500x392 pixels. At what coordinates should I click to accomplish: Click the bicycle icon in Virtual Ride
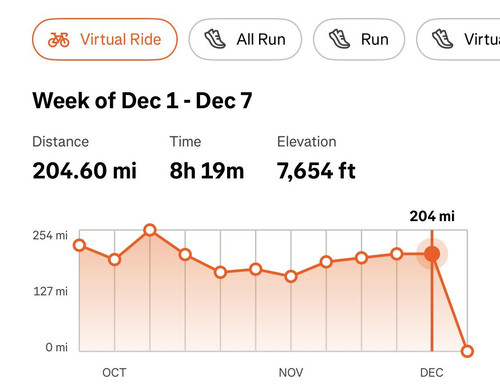(59, 40)
